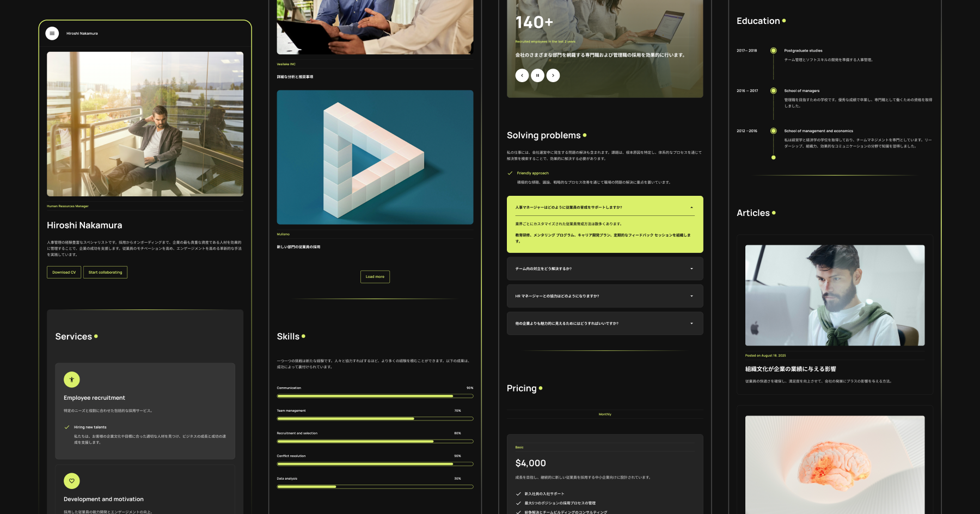Go to the previous slide in the carousel
Image resolution: width=980 pixels, height=514 pixels.
click(522, 76)
